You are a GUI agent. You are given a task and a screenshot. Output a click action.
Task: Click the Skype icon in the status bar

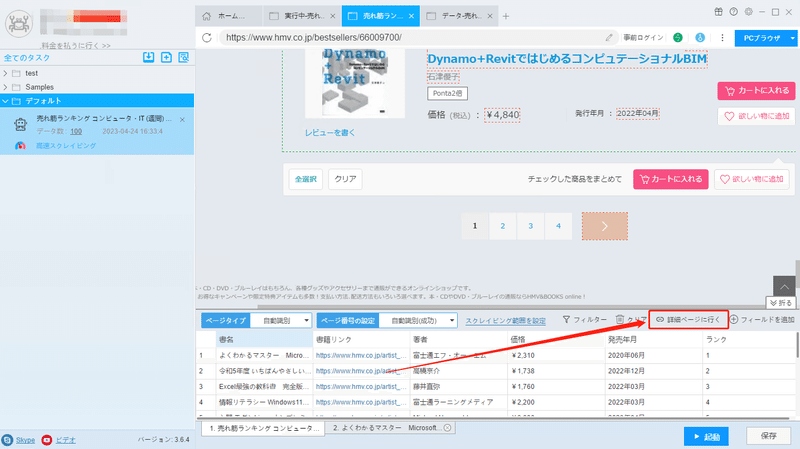tap(7, 440)
